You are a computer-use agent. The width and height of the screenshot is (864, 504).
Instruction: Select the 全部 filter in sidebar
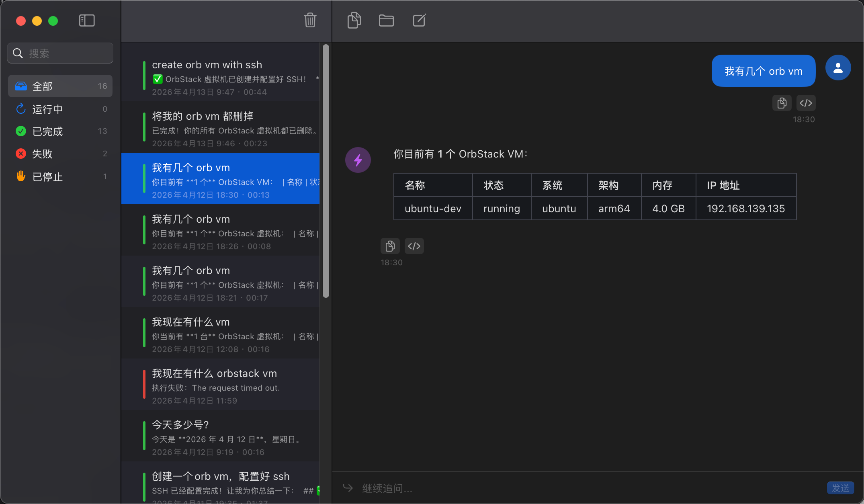pyautogui.click(x=60, y=86)
